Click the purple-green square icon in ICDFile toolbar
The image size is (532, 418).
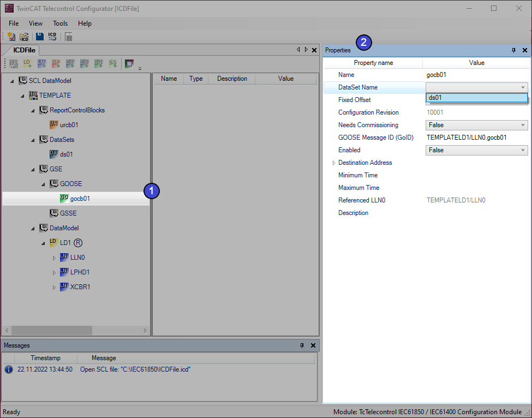[x=129, y=63]
